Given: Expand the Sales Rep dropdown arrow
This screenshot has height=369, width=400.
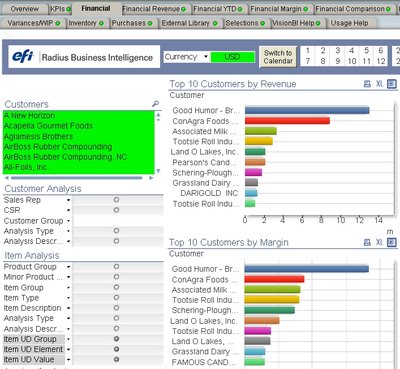Looking at the screenshot, I should (68, 200).
